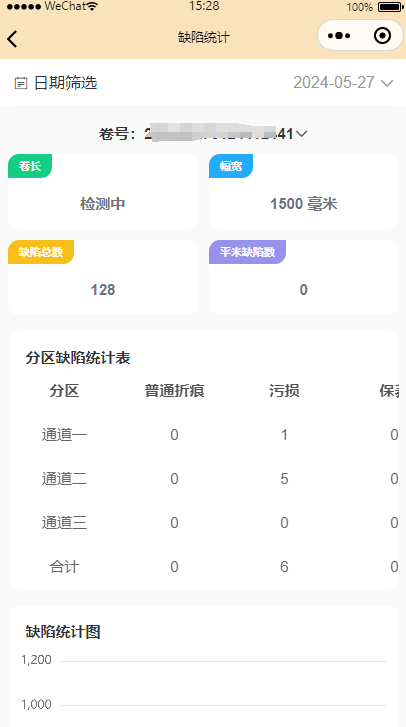The height and width of the screenshot is (727, 406).
Task: Select the 合计 row label
Action: 64,567
